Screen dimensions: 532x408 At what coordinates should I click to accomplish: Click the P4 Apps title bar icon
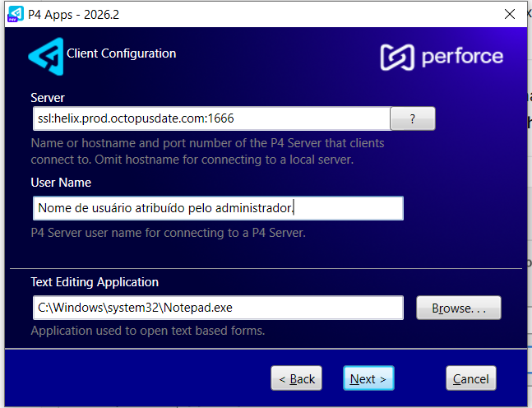(16, 14)
